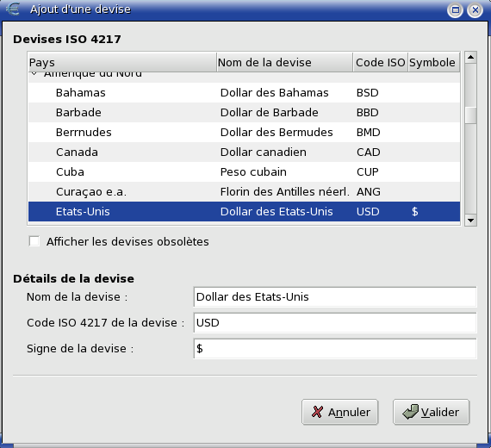Viewport: 491px width, 448px height.
Task: Sort by the Pays column header
Action: [x=122, y=62]
